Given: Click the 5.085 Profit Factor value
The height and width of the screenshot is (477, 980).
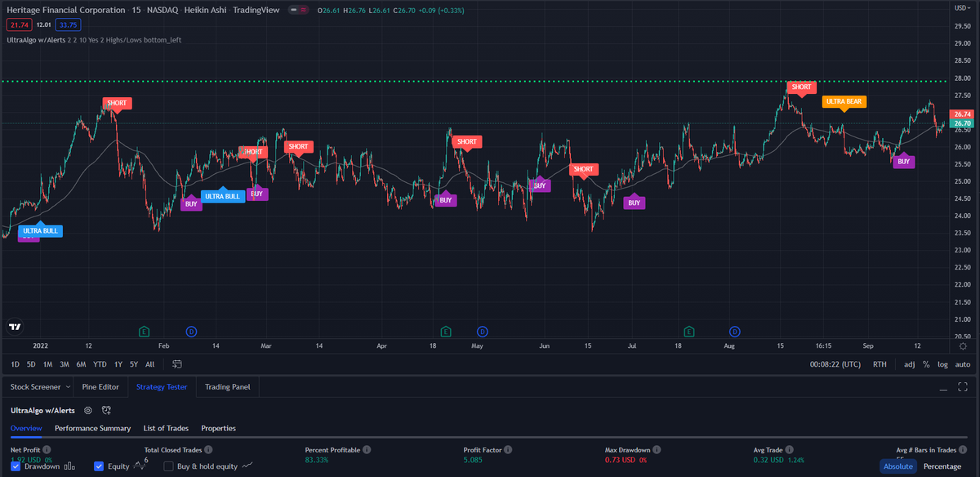Looking at the screenshot, I should (473, 460).
